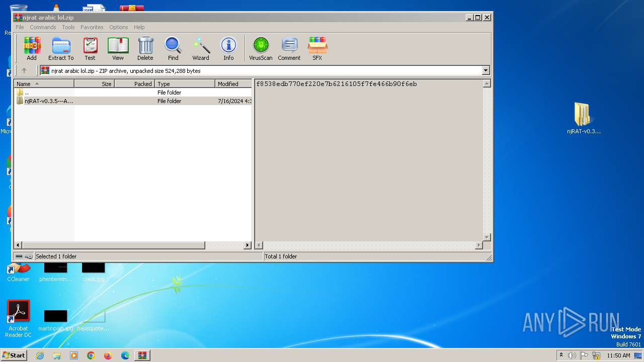Open the Find tool
644x362 pixels.
173,49
